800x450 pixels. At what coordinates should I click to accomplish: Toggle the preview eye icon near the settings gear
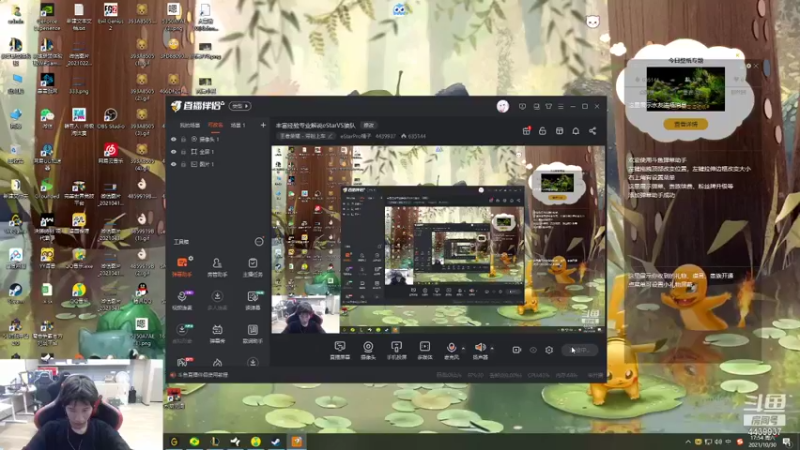pyautogui.click(x=533, y=350)
